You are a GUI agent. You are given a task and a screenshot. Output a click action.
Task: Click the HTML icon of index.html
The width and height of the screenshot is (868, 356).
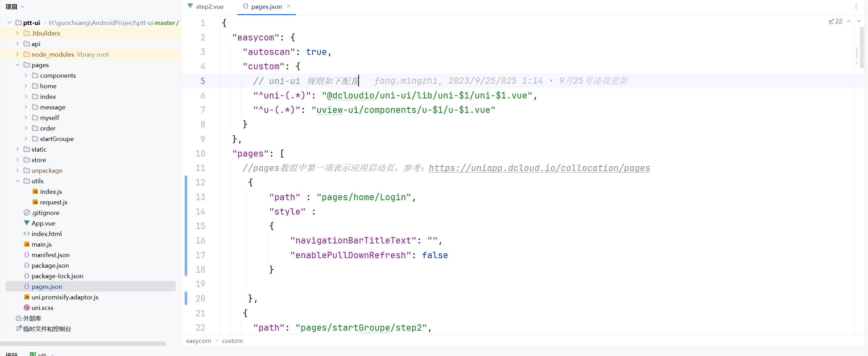(x=27, y=234)
